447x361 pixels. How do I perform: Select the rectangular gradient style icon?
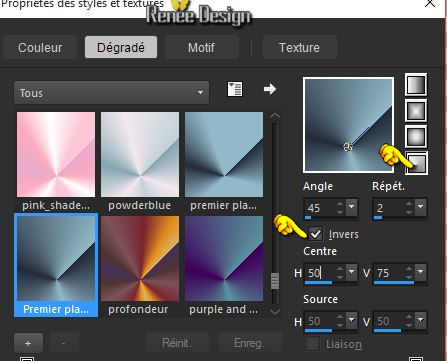[x=416, y=111]
